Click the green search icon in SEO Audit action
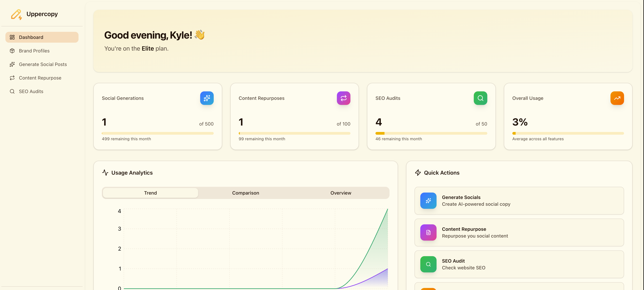The height and width of the screenshot is (290, 644). coord(428,264)
